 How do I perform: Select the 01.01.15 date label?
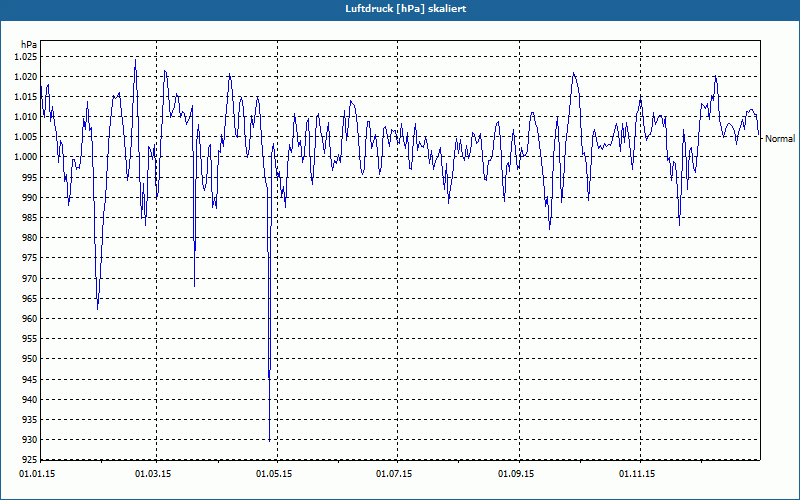point(37,474)
